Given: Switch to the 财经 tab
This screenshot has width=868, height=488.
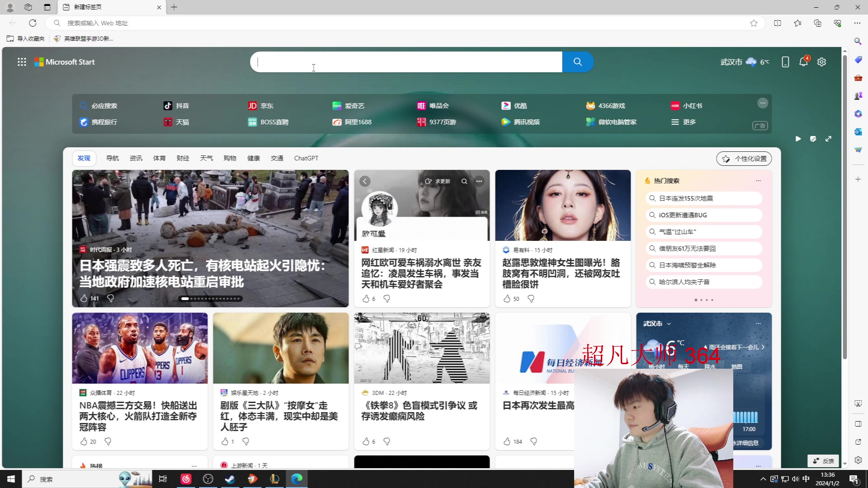Looking at the screenshot, I should [x=183, y=158].
